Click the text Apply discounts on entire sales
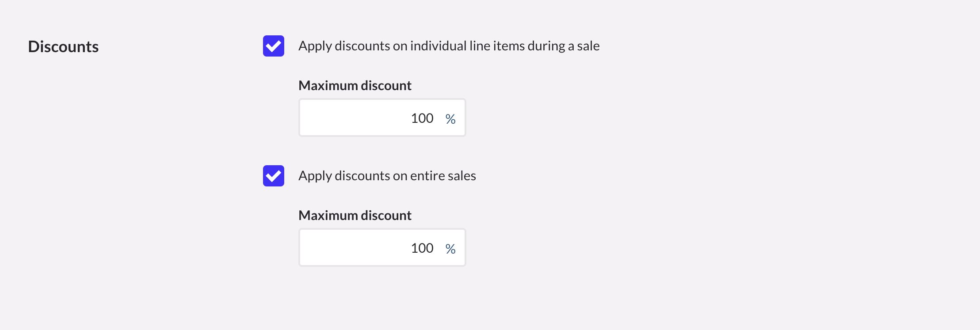This screenshot has width=980, height=330. point(387,175)
